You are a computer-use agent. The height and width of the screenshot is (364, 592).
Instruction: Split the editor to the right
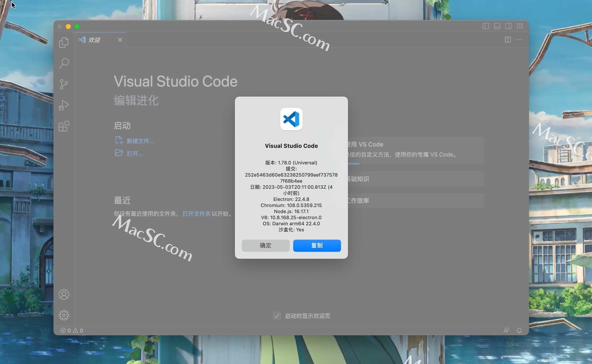click(508, 40)
